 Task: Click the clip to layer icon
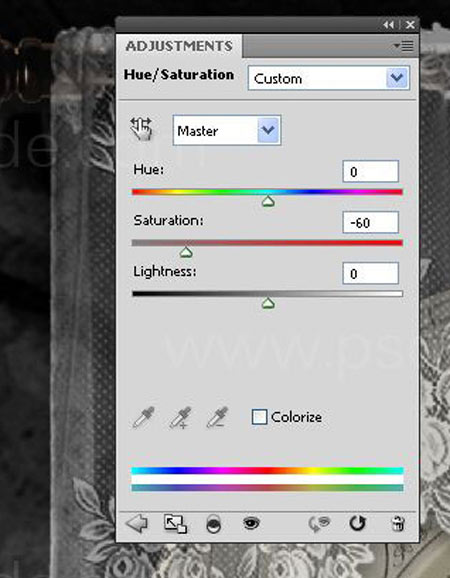(214, 524)
